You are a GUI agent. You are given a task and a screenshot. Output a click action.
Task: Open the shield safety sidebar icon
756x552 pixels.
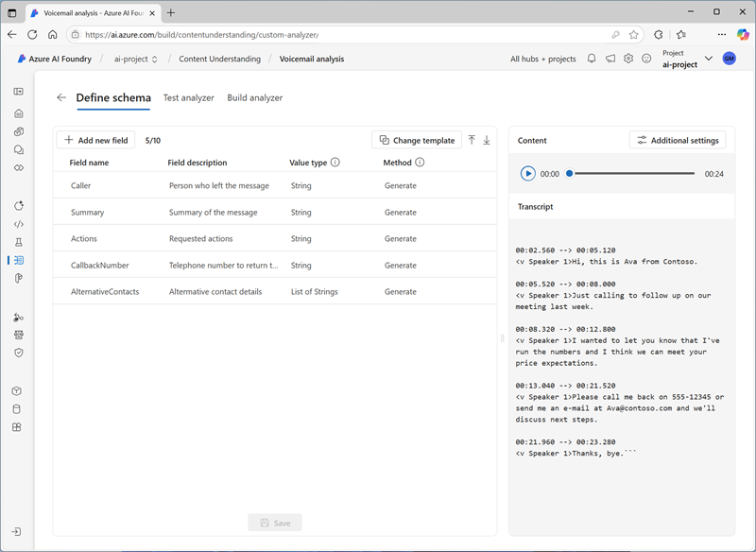click(x=18, y=353)
